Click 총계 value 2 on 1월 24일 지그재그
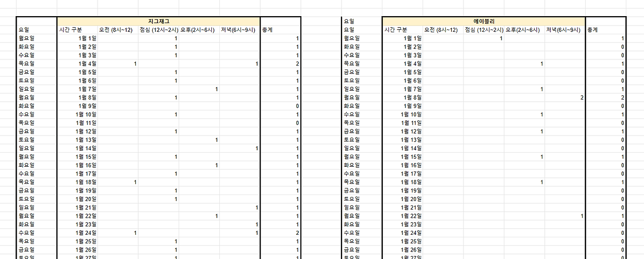 pyautogui.click(x=298, y=233)
